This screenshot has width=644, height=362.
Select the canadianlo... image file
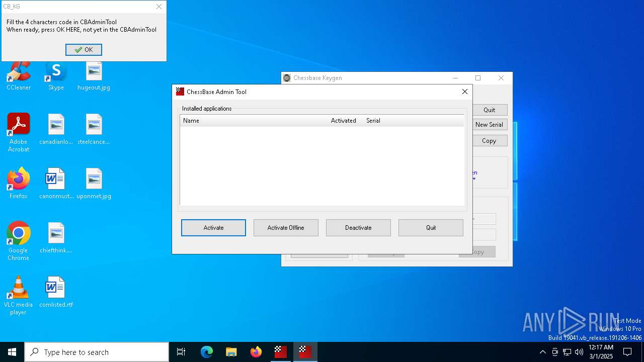click(x=56, y=130)
